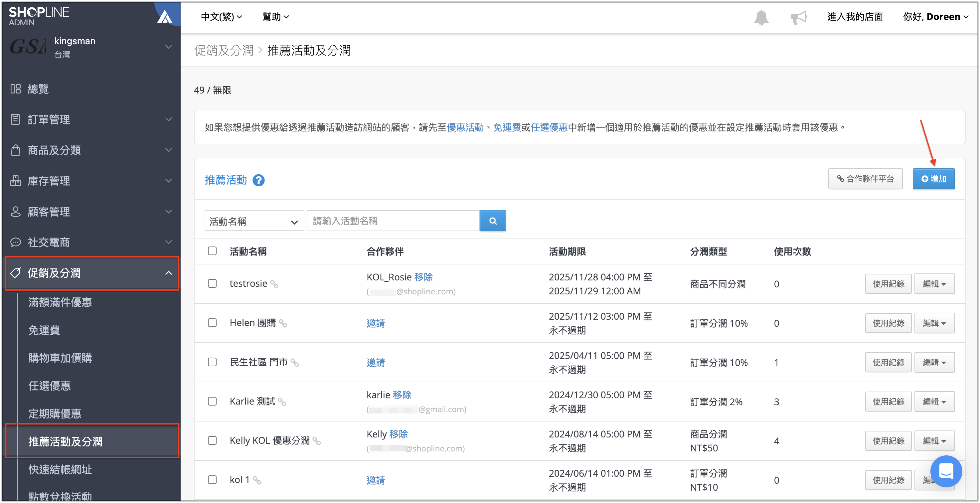Select all campaigns with header checkbox
This screenshot has height=503, width=980.
pos(212,251)
